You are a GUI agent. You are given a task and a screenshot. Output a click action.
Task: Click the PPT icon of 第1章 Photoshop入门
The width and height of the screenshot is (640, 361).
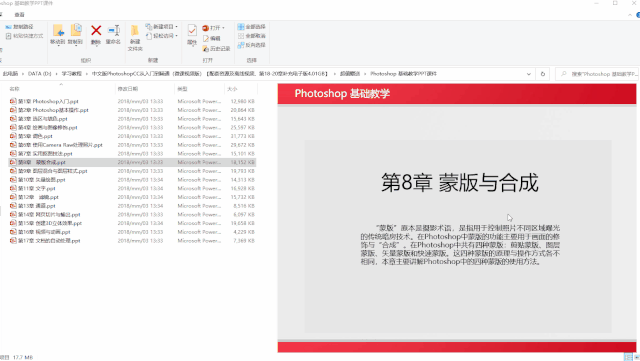[13, 101]
